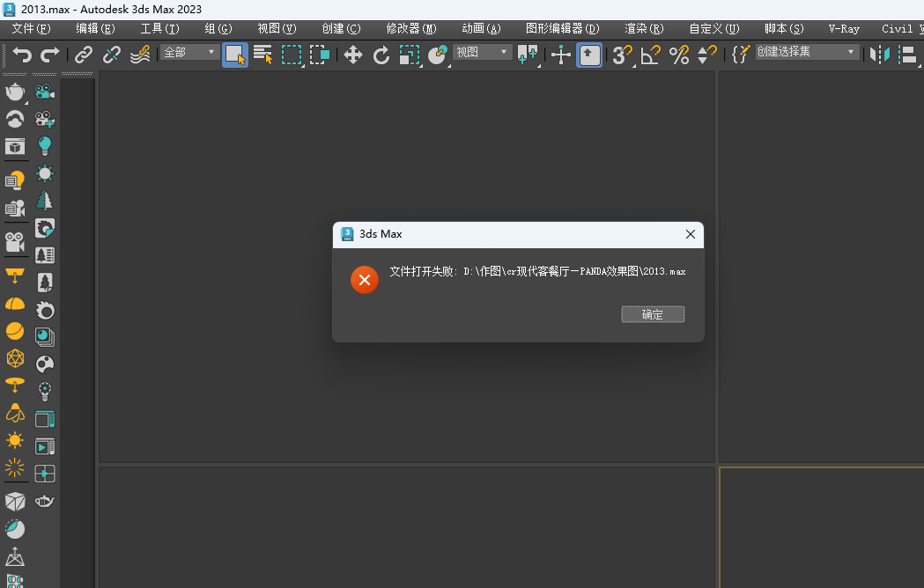
Task: Select the Link tool chain icon
Action: tap(83, 55)
